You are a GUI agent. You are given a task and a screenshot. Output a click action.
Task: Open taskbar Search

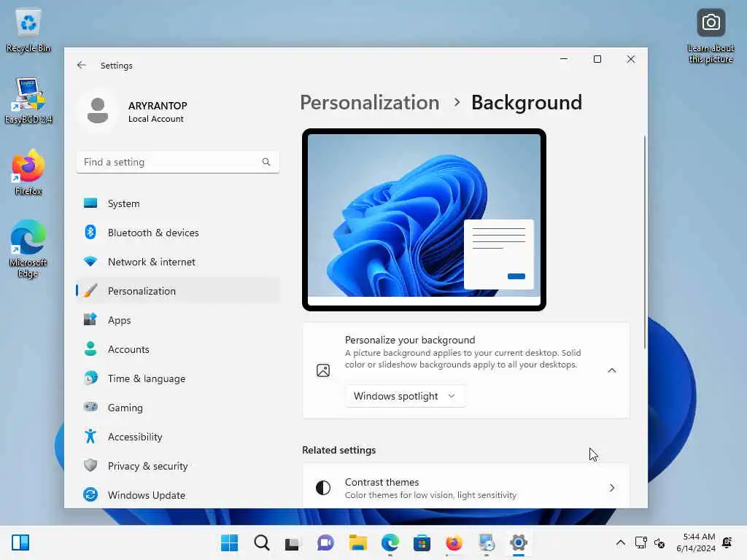click(262, 542)
